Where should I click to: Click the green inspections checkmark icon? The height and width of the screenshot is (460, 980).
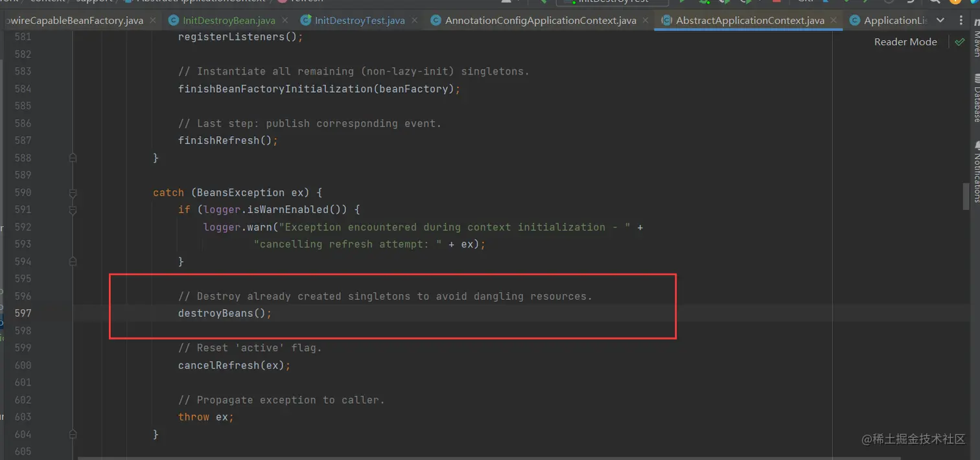coord(959,41)
